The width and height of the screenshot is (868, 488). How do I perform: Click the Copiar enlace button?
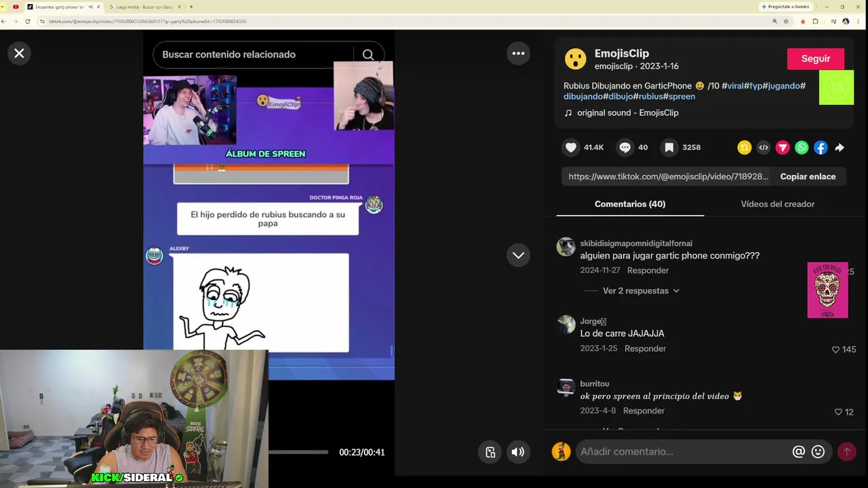click(x=808, y=176)
